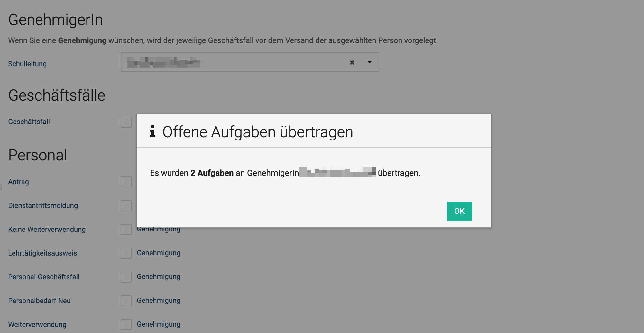Viewport: 644px width, 333px height.
Task: Select the Lehrtätigkeitsausweis checkbox
Action: coord(126,253)
